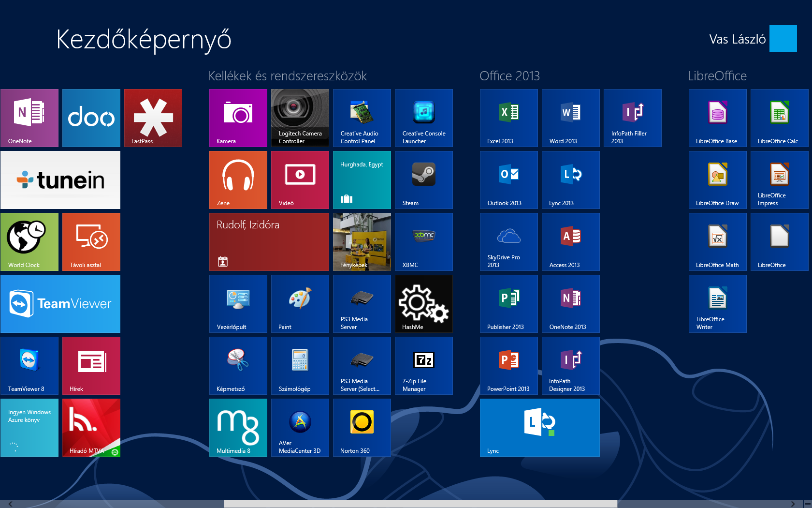Screen dimensions: 812x508
Task: Open the LastPass tile
Action: point(153,118)
